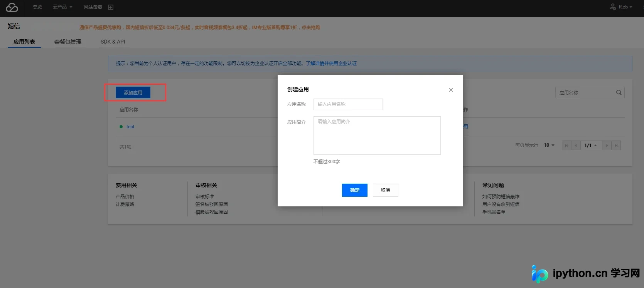This screenshot has height=288, width=644.
Task: Confirm the dialog with 确定
Action: tap(355, 190)
